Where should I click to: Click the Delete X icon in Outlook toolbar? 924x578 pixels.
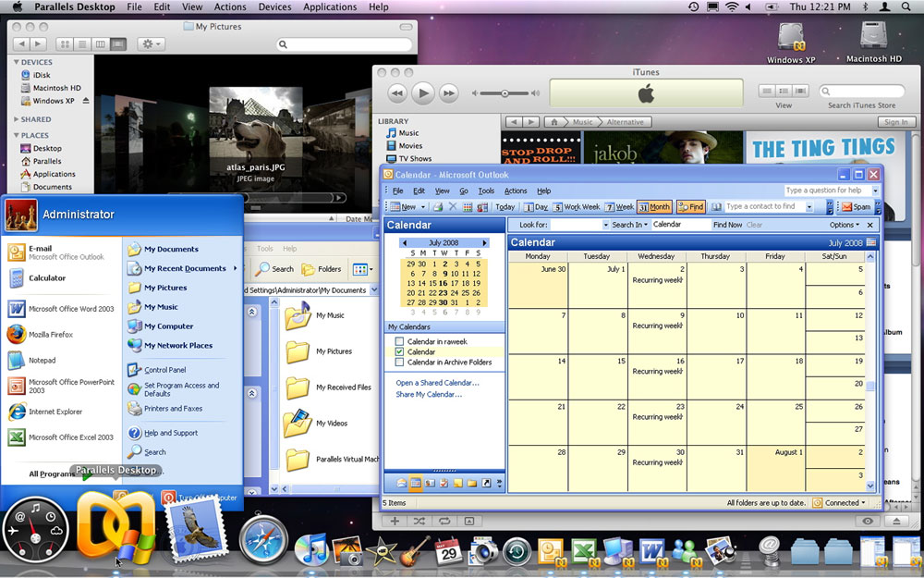tap(453, 207)
